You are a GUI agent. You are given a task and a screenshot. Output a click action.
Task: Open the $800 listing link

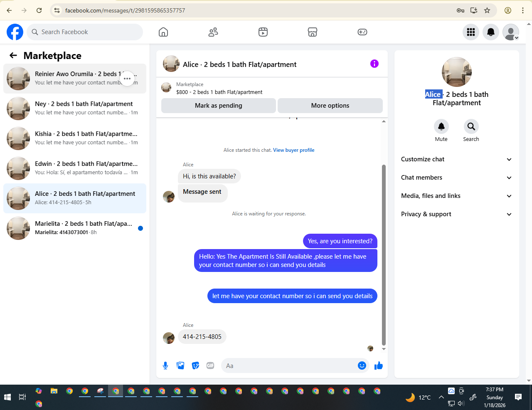click(219, 92)
